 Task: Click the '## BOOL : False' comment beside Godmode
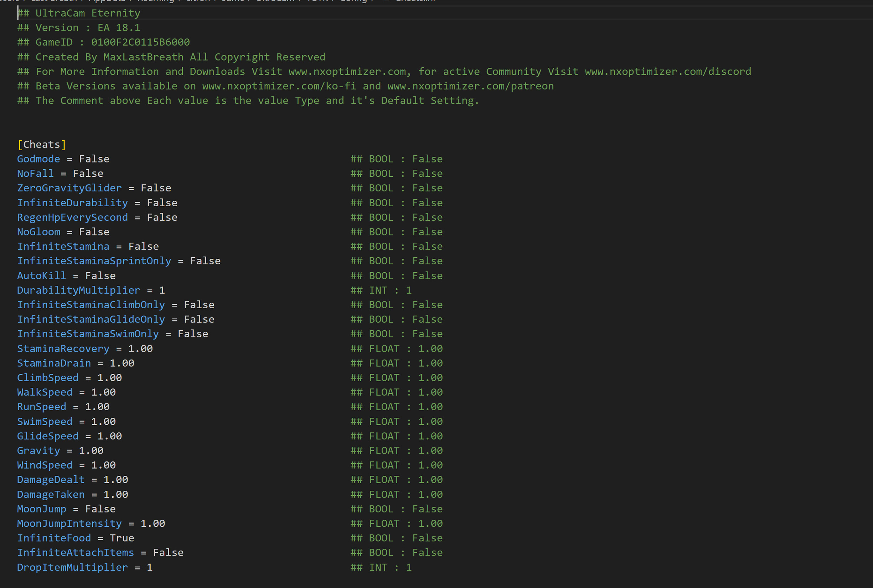[397, 159]
